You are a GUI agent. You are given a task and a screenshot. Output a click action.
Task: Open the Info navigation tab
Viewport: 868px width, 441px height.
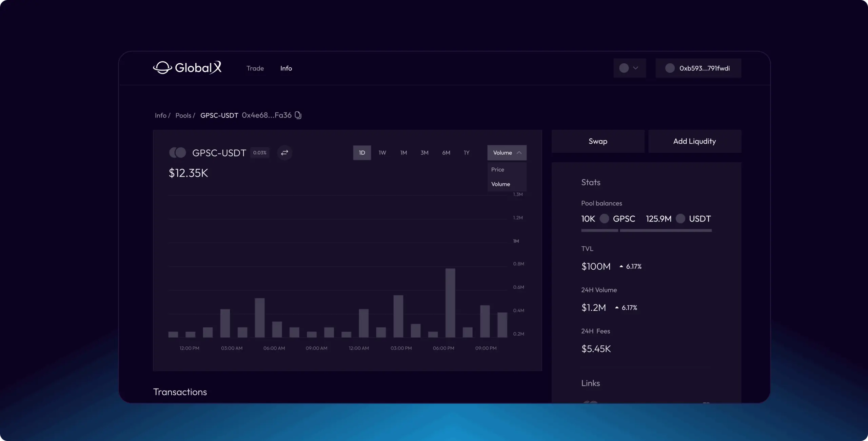coord(286,68)
